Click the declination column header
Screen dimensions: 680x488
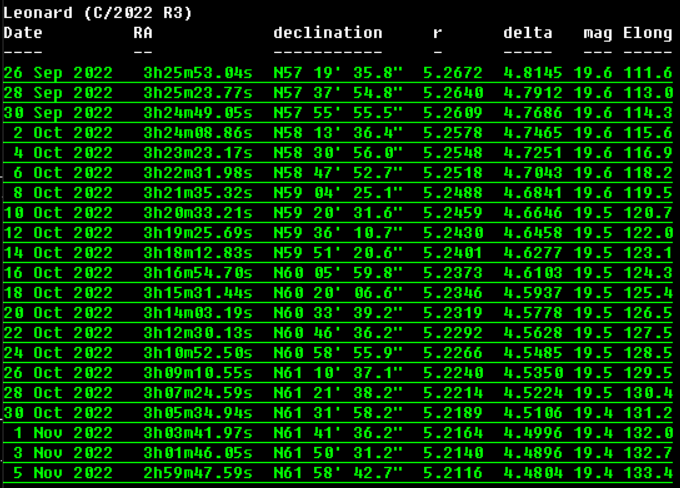(x=328, y=33)
